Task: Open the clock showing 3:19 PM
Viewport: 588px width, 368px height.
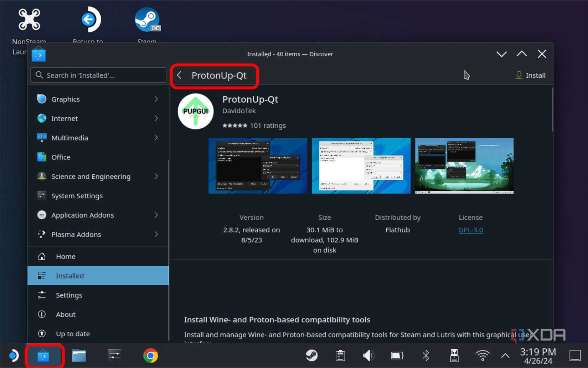Action: click(538, 356)
